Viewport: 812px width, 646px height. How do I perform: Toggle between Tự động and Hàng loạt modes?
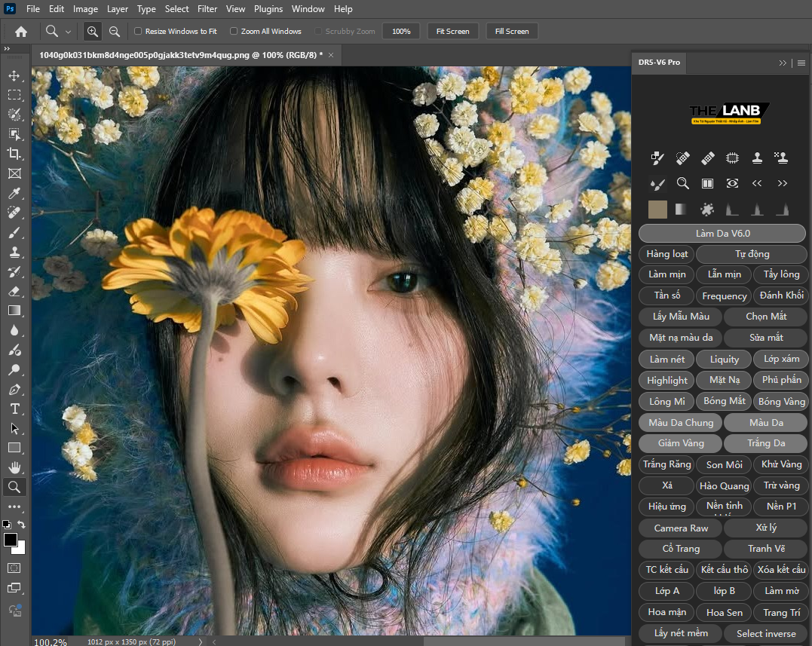point(750,254)
